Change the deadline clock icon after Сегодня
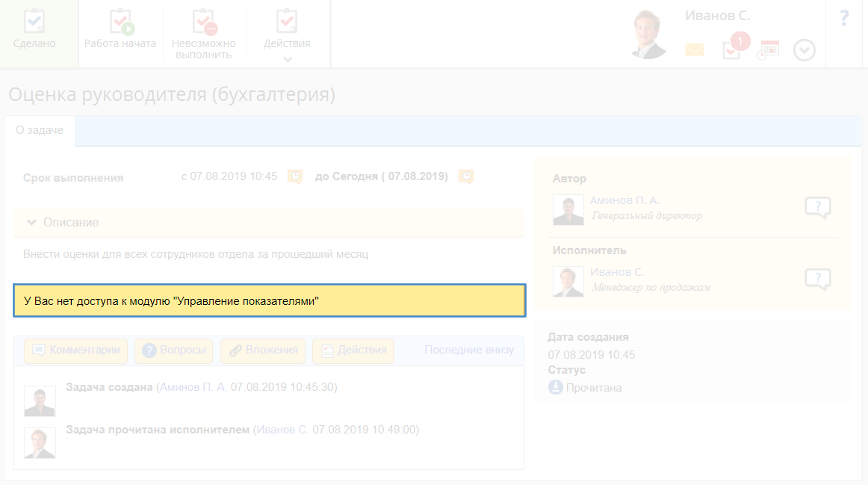This screenshot has height=485, width=868. (466, 177)
